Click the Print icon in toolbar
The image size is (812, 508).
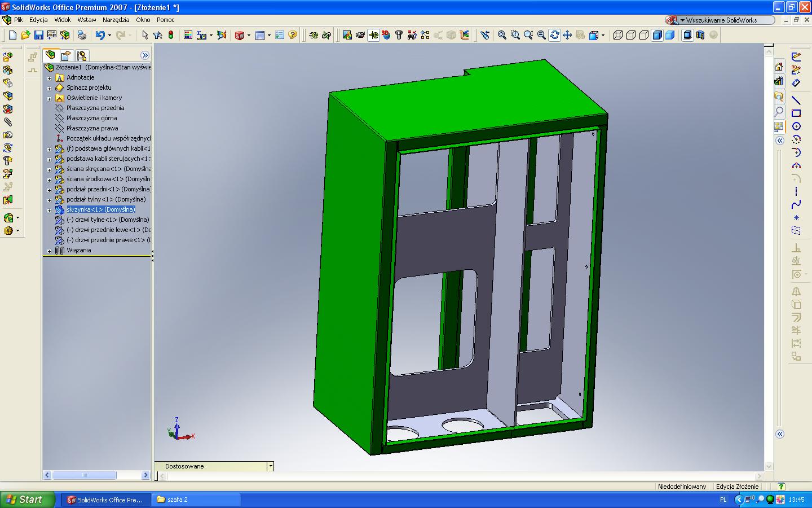82,35
